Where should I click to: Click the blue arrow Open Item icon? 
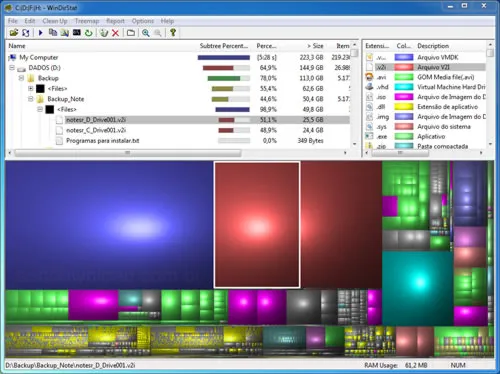pyautogui.click(x=41, y=33)
